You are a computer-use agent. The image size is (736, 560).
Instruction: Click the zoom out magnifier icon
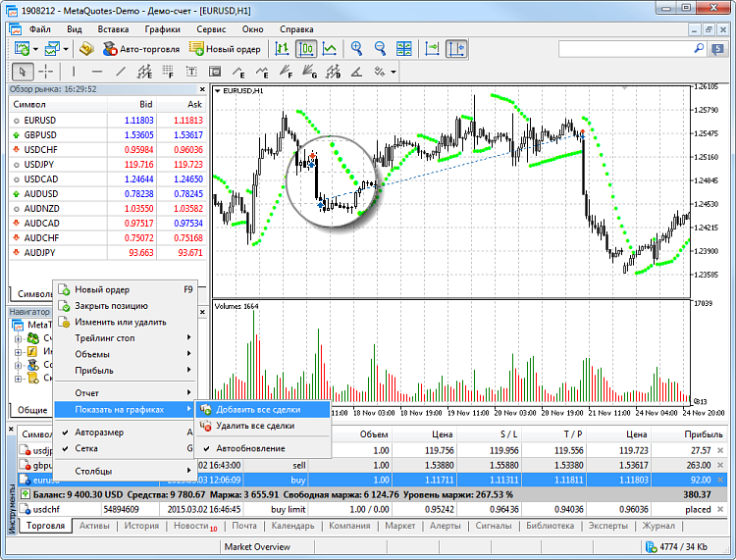point(380,49)
